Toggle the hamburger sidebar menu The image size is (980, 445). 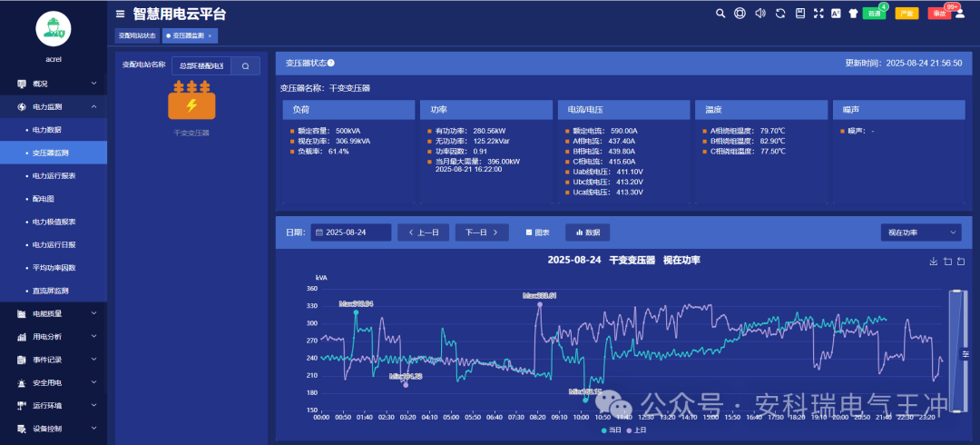pyautogui.click(x=121, y=14)
